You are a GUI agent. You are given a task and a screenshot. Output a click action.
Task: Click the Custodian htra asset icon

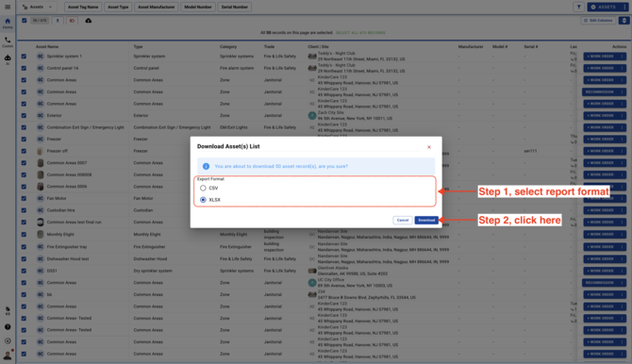pyautogui.click(x=41, y=210)
